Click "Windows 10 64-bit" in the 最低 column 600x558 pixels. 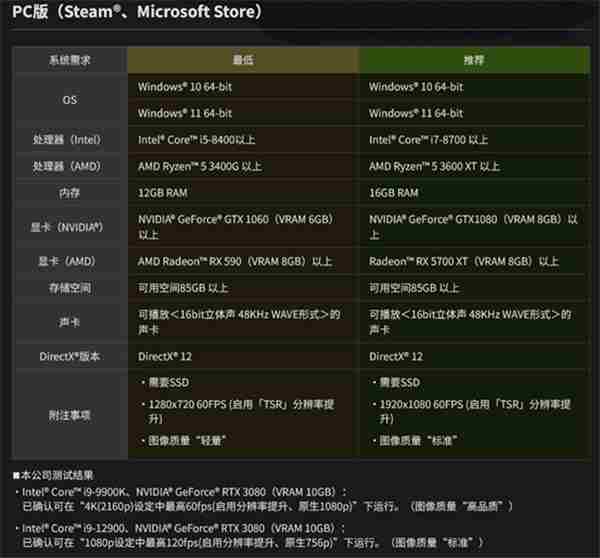185,87
